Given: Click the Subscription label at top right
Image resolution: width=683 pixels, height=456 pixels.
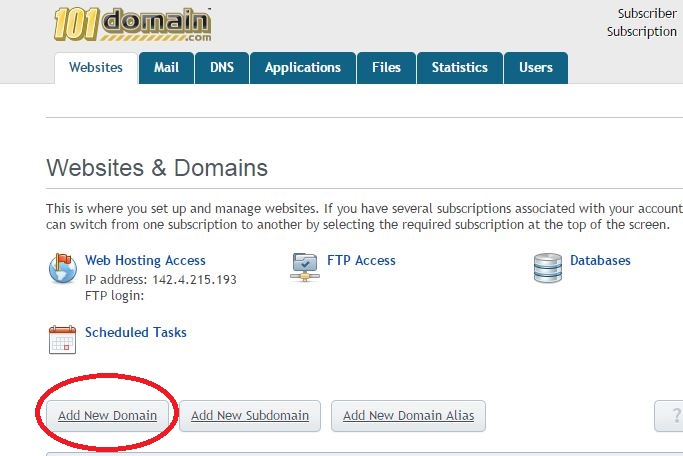Looking at the screenshot, I should click(x=642, y=32).
